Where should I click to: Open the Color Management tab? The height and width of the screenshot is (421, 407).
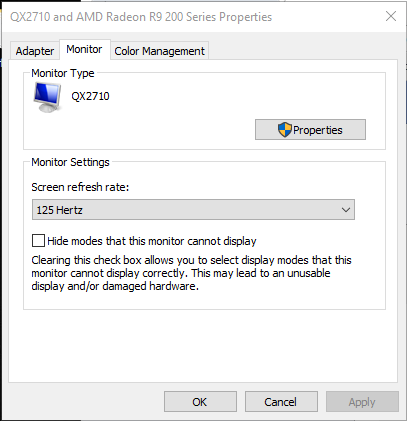coord(159,51)
